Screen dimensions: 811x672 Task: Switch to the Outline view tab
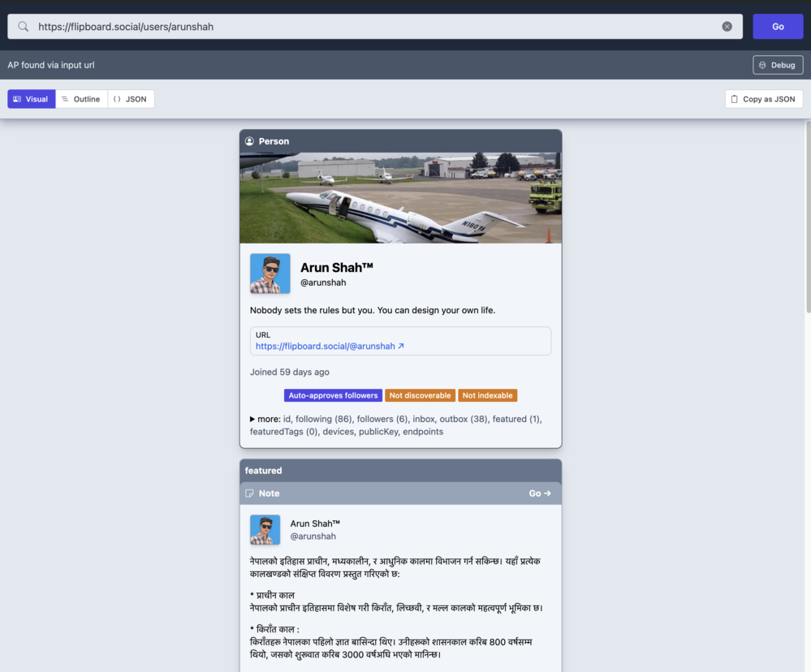coord(81,99)
